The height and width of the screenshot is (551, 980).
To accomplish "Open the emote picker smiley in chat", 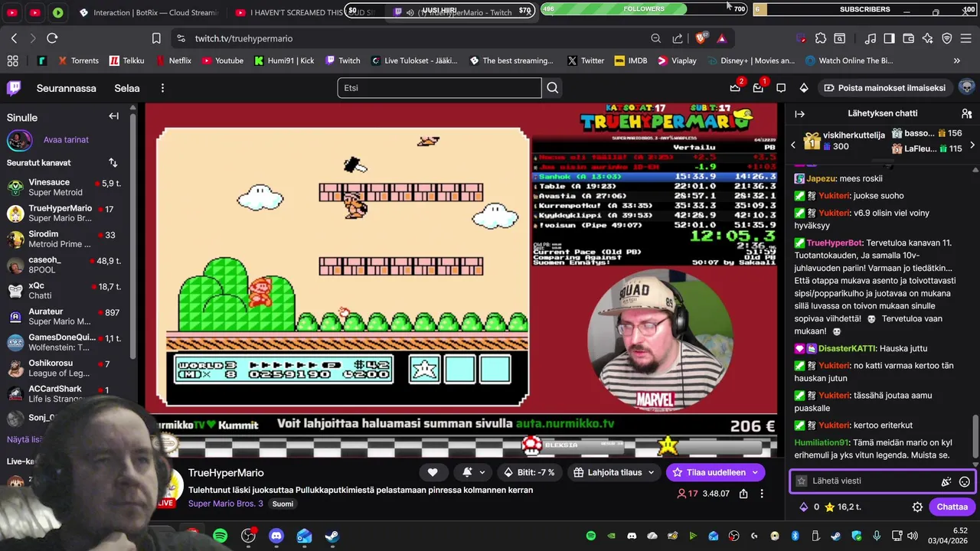I will (965, 481).
